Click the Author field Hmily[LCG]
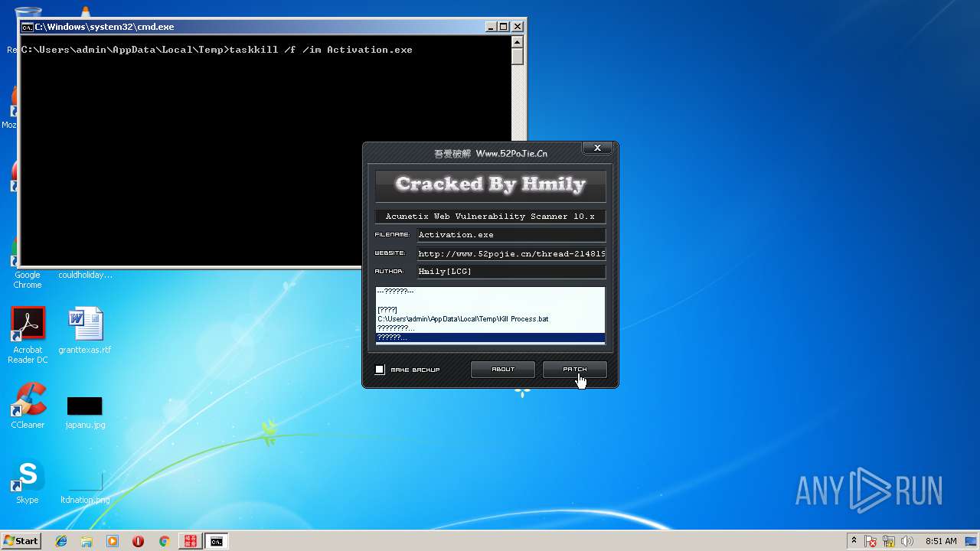The image size is (980, 551). tap(511, 272)
